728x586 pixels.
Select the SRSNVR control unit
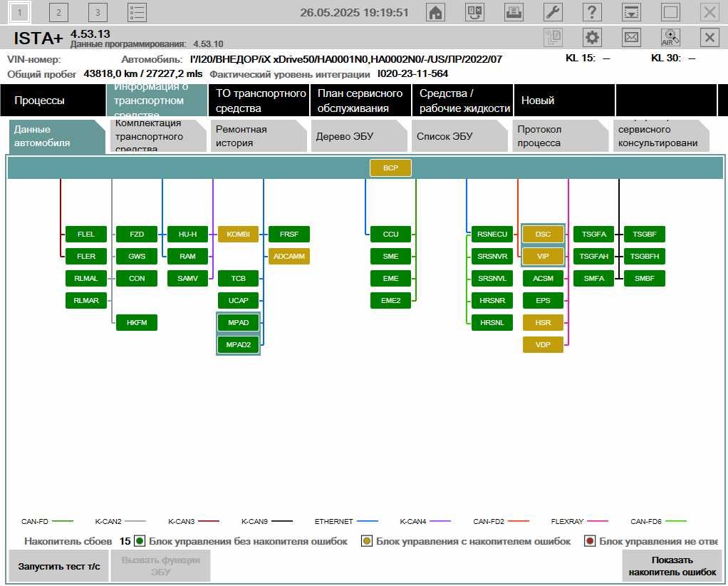coord(492,256)
